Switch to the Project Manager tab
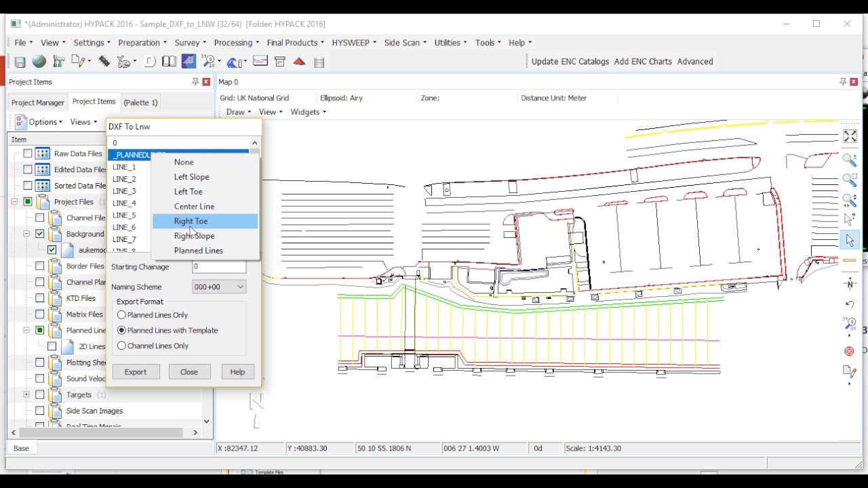Image resolution: width=868 pixels, height=488 pixels. tap(38, 102)
